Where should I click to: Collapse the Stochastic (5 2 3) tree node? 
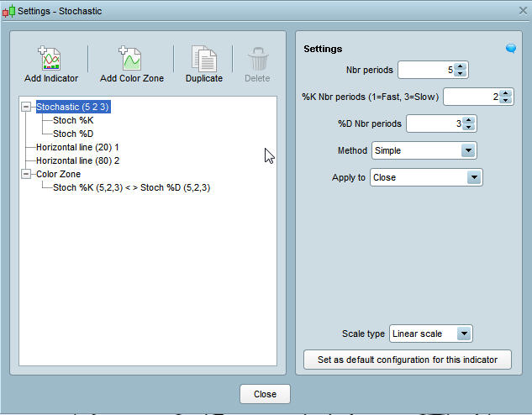pyautogui.click(x=26, y=107)
